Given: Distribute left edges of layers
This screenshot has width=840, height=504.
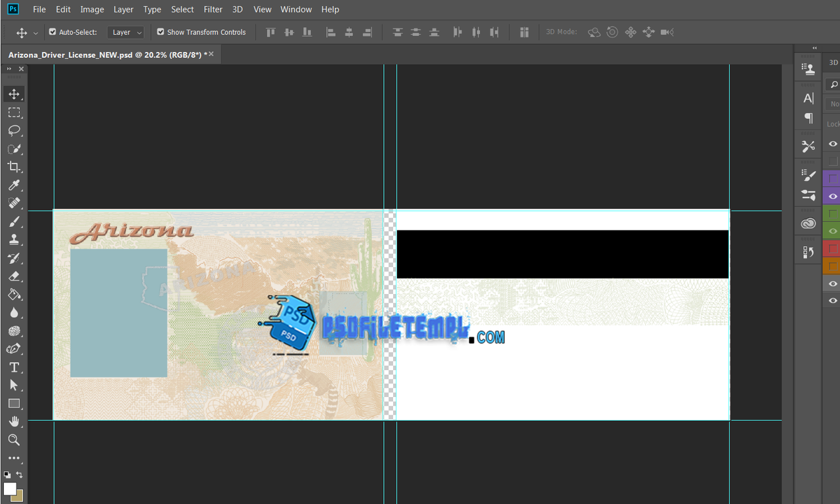Looking at the screenshot, I should click(458, 31).
